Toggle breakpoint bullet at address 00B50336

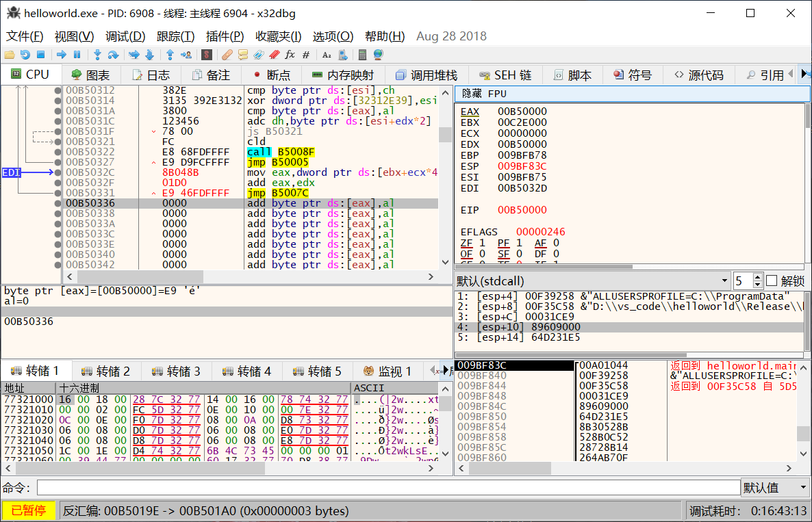coord(58,203)
